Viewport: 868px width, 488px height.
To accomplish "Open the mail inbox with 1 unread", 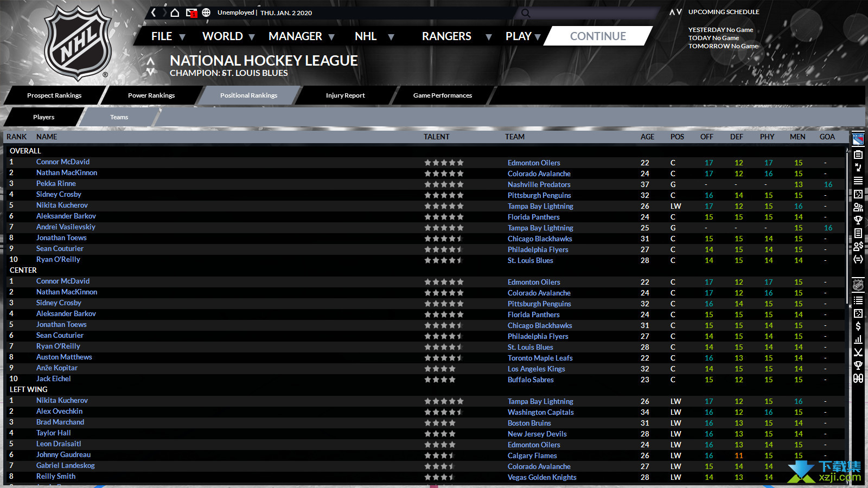I will 191,12.
